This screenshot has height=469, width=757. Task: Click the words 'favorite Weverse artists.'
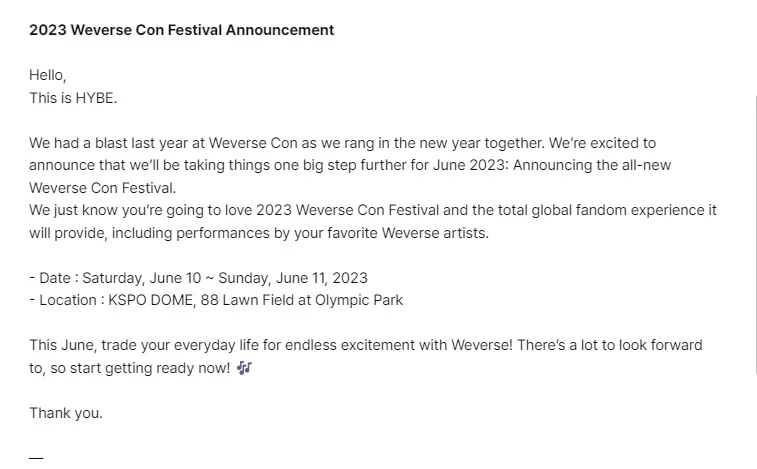tap(408, 233)
